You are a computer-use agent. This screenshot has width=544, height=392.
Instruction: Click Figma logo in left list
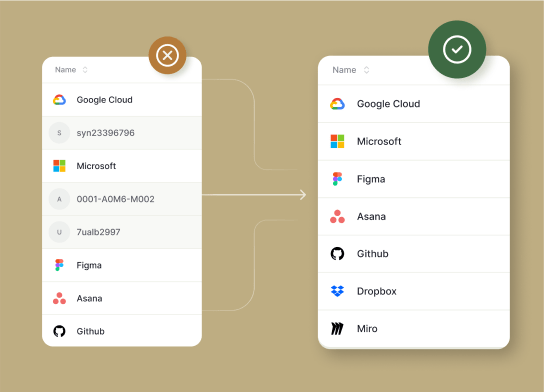tap(59, 265)
